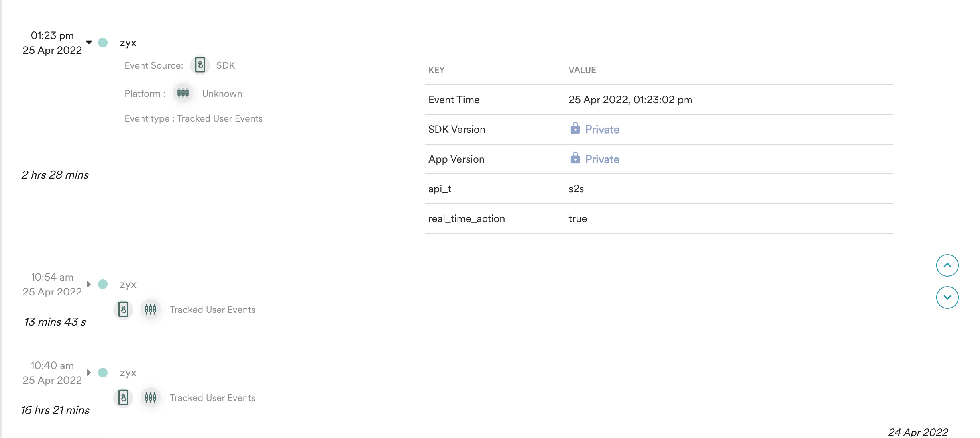Expand the 10:54 am zyx event

tap(89, 283)
